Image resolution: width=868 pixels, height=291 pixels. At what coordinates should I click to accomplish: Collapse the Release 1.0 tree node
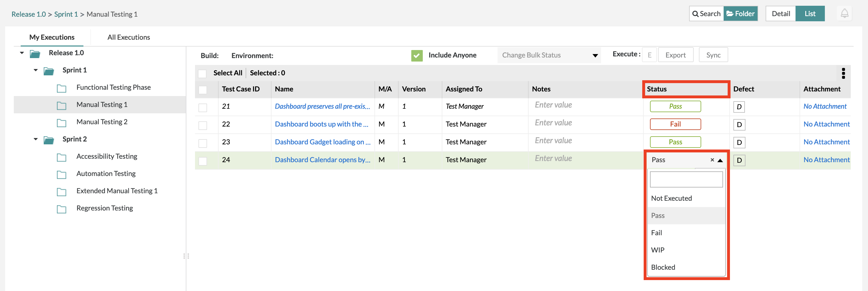tap(22, 53)
